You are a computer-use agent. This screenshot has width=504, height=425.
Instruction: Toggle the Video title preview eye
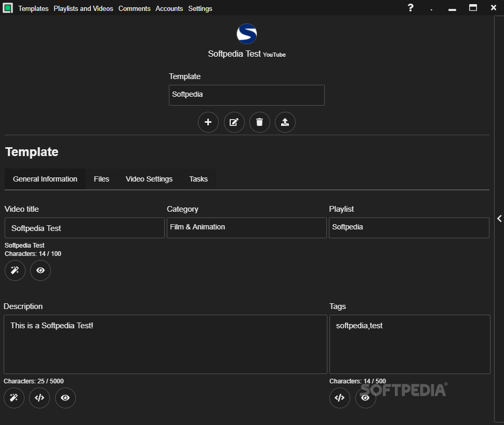[x=41, y=271]
